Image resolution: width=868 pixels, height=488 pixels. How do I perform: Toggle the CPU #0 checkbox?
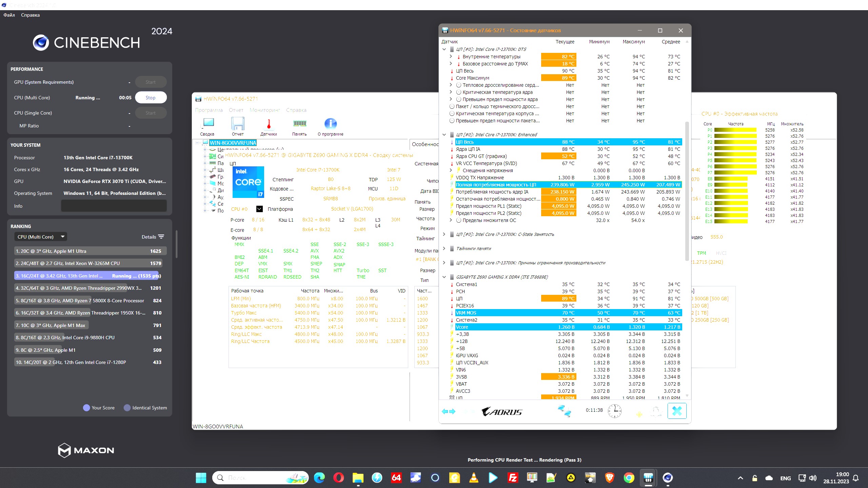(259, 209)
